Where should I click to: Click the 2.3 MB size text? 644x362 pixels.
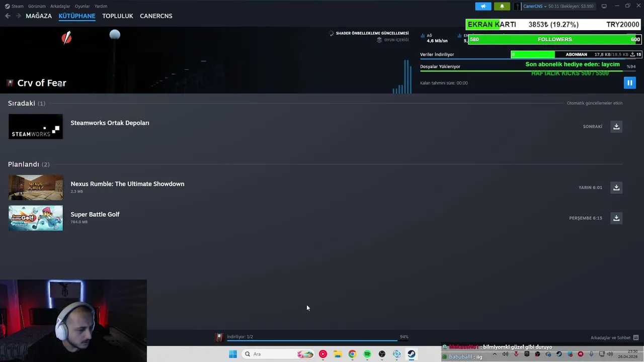76,192
